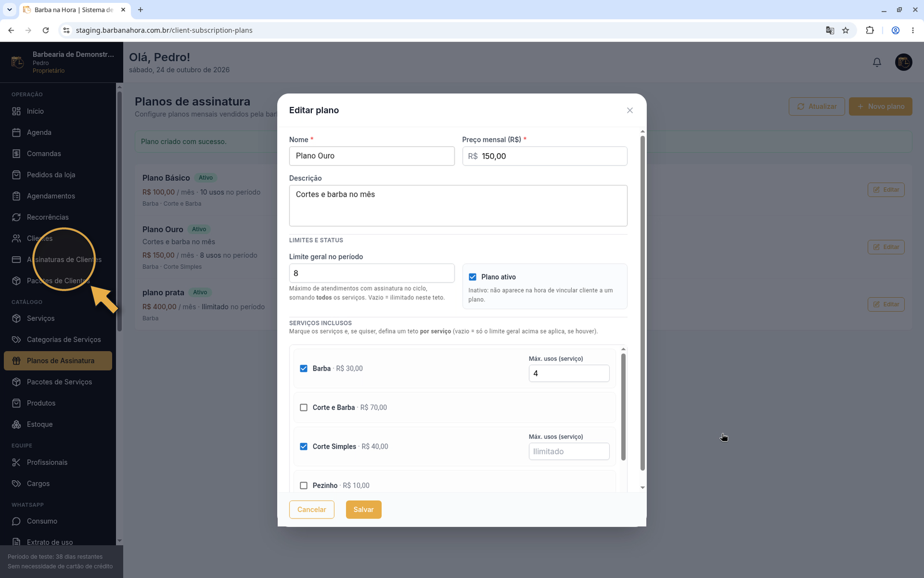924x578 pixels.
Task: Bookmark this page with the star icon
Action: pos(845,30)
